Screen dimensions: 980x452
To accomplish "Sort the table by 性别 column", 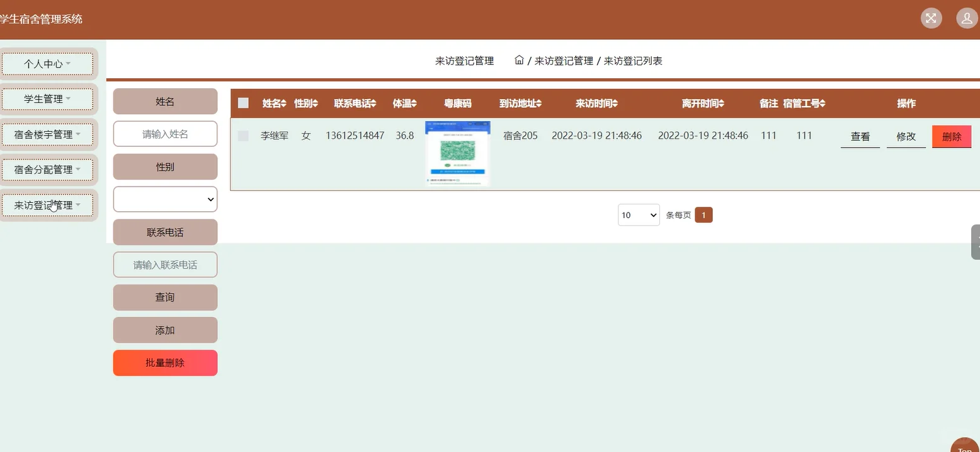I will pyautogui.click(x=314, y=103).
